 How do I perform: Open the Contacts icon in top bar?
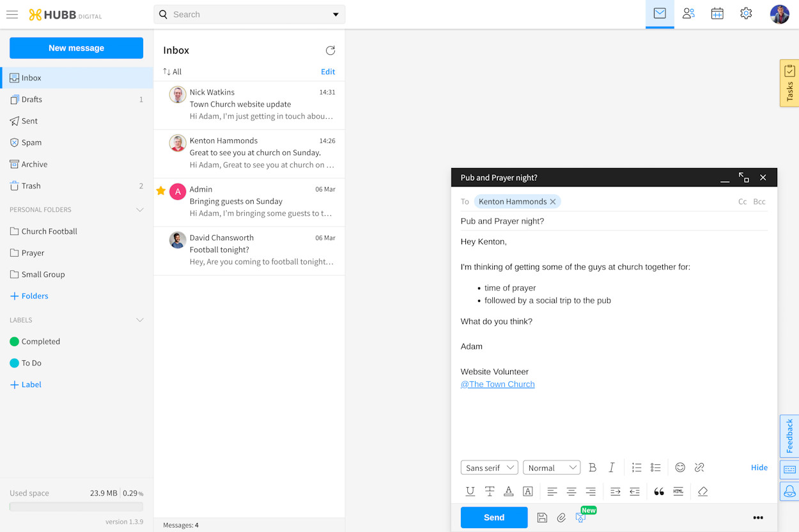tap(688, 13)
